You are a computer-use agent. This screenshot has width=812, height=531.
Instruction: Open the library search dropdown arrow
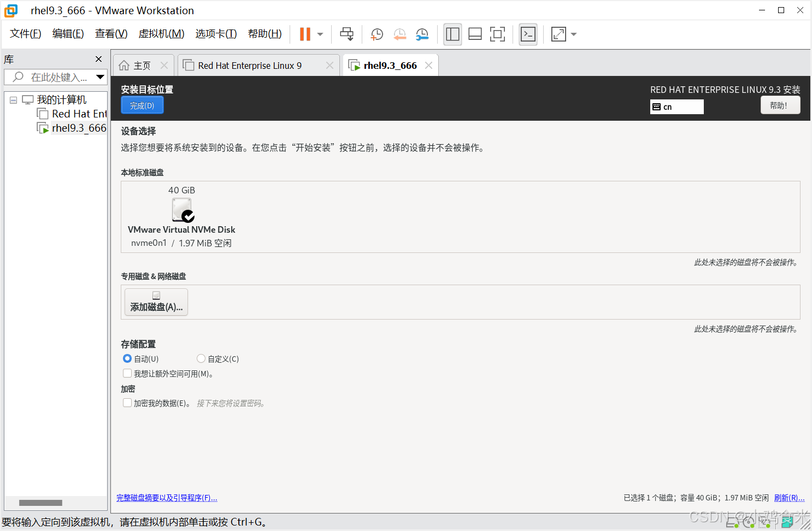coord(101,77)
